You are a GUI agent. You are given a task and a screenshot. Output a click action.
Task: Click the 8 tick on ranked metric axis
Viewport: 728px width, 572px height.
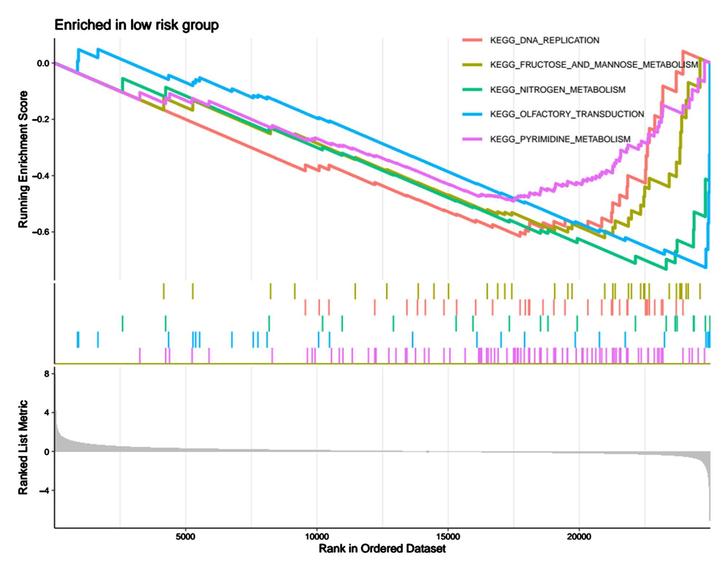coord(46,374)
